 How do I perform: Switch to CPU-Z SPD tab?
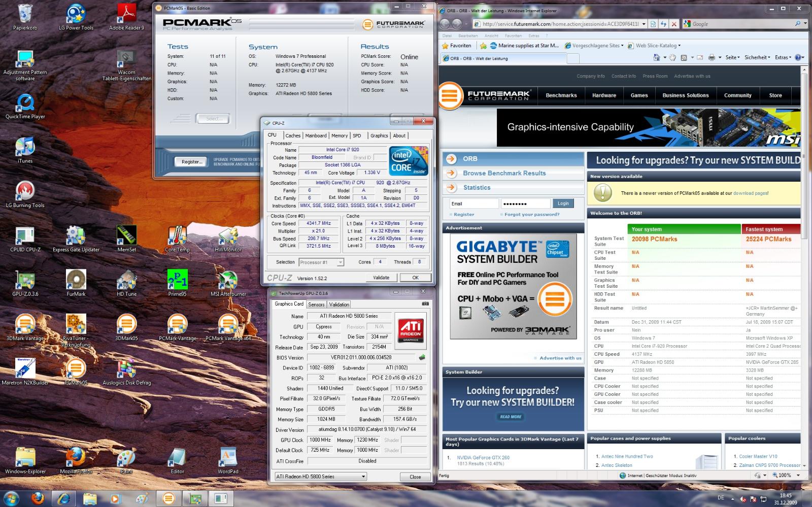pyautogui.click(x=357, y=136)
